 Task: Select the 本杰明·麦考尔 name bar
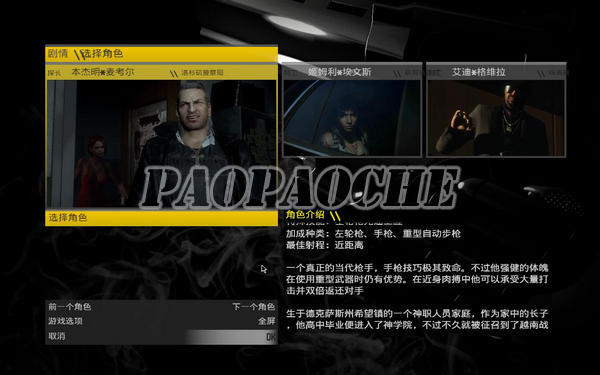click(161, 72)
